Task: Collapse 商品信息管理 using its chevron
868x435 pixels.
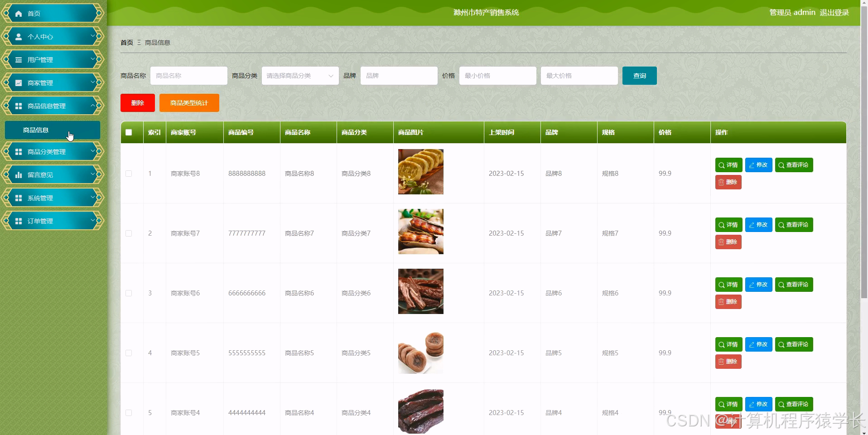Action: 93,105
